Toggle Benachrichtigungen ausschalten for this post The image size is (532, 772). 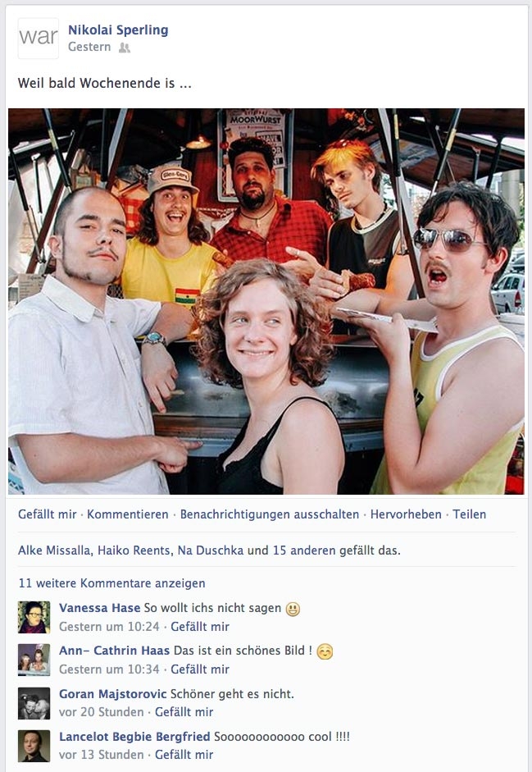270,514
